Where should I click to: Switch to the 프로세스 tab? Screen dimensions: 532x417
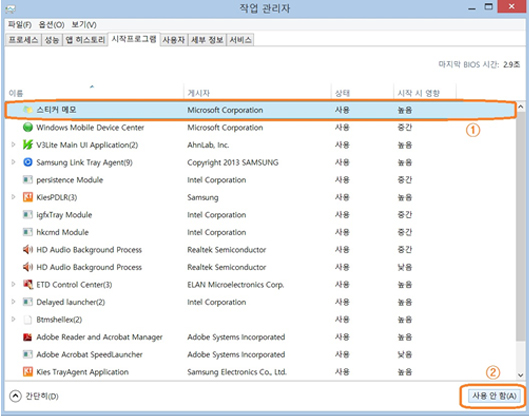pos(23,40)
